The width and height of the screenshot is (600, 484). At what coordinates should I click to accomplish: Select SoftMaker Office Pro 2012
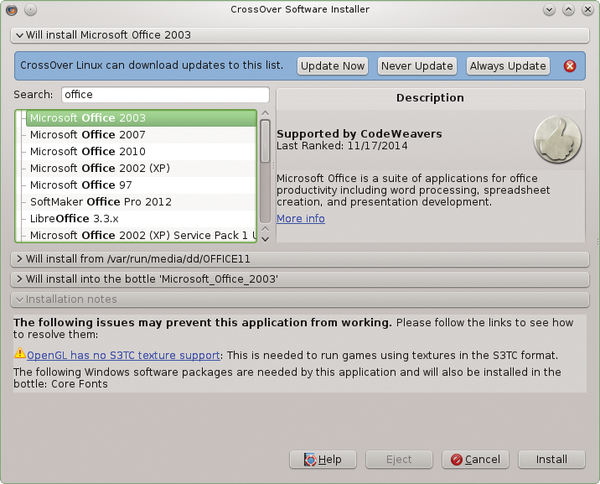(x=141, y=202)
